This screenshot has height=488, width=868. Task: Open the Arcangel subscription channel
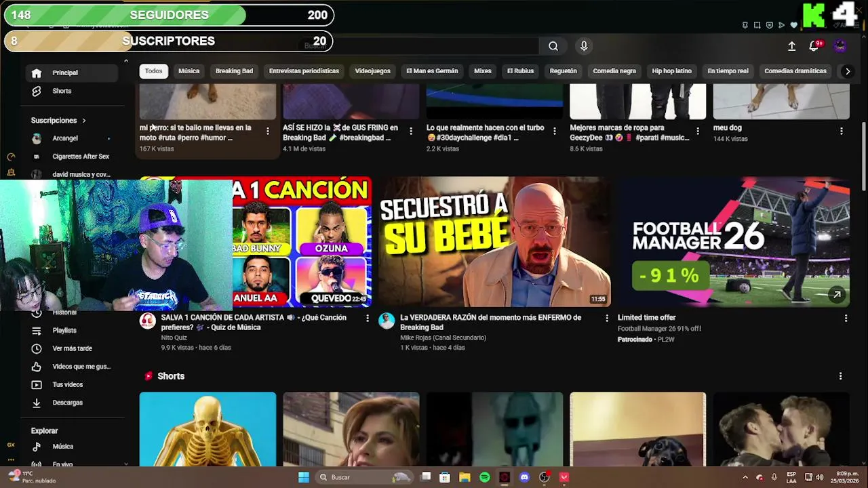[65, 138]
